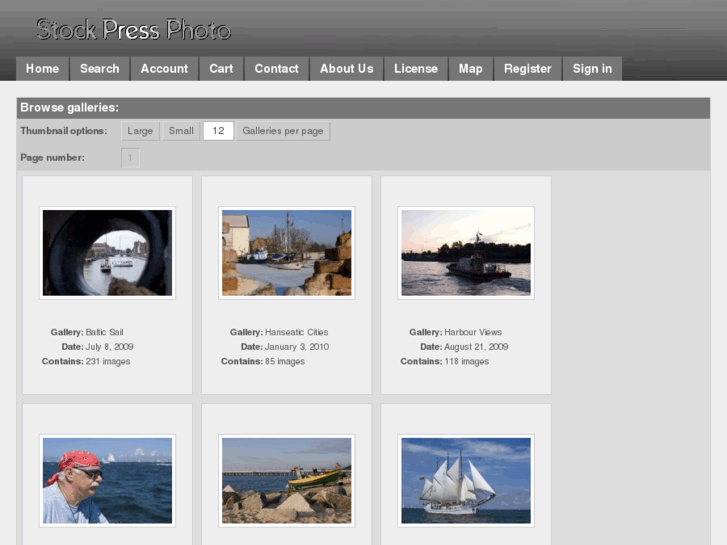Open the Map tab
The height and width of the screenshot is (545, 727).
(x=471, y=69)
